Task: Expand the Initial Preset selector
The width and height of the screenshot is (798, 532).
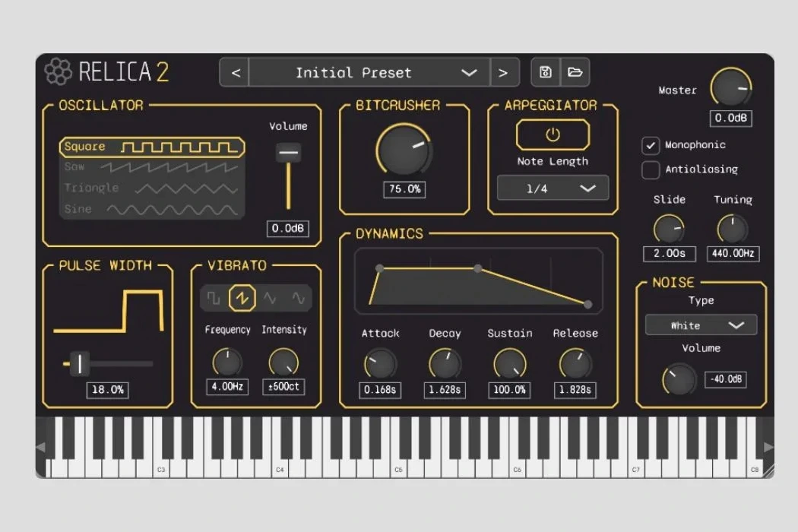Action: 469,72
